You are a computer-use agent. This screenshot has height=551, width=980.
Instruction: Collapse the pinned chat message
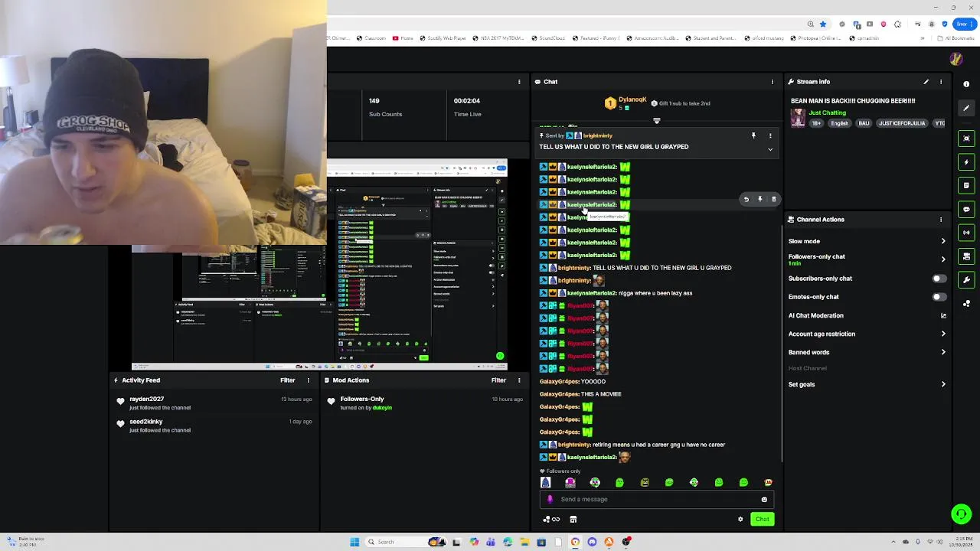[x=770, y=149]
